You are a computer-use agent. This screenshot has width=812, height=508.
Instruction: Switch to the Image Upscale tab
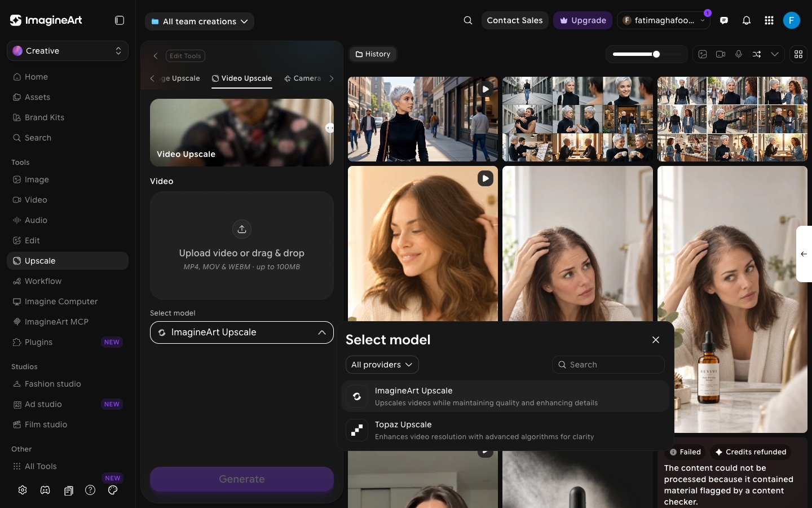180,78
